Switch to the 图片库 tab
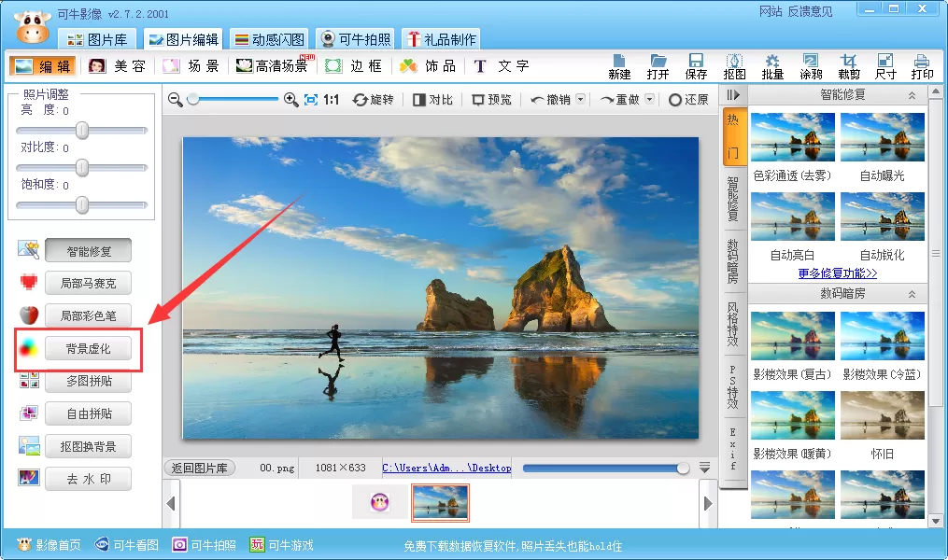The image size is (948, 560). click(x=97, y=40)
